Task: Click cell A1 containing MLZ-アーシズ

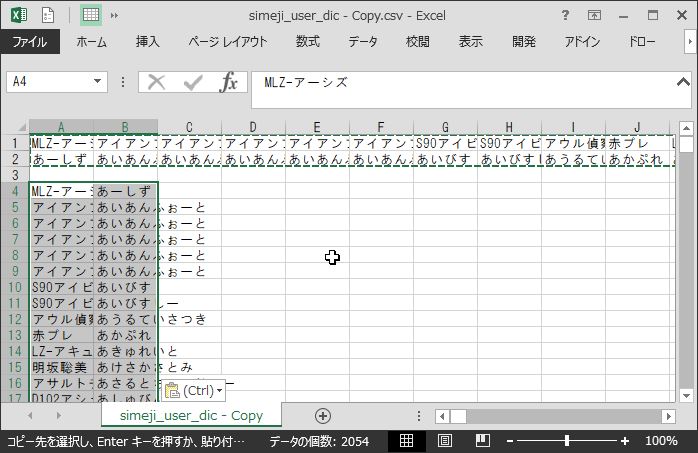Action: (x=61, y=143)
